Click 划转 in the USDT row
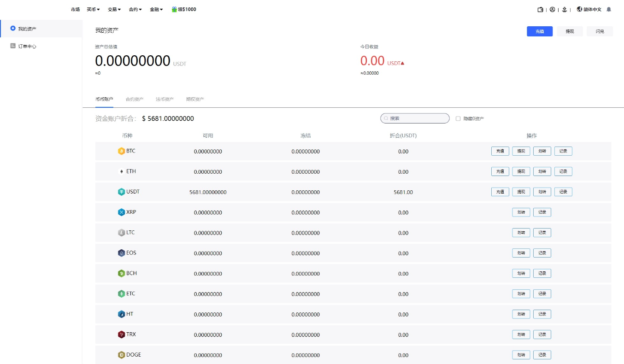 [542, 192]
